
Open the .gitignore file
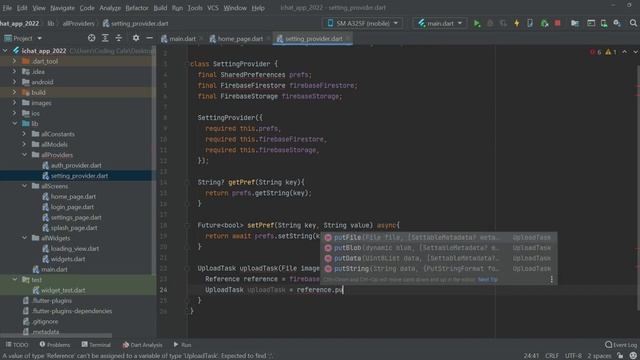pyautogui.click(x=45, y=321)
